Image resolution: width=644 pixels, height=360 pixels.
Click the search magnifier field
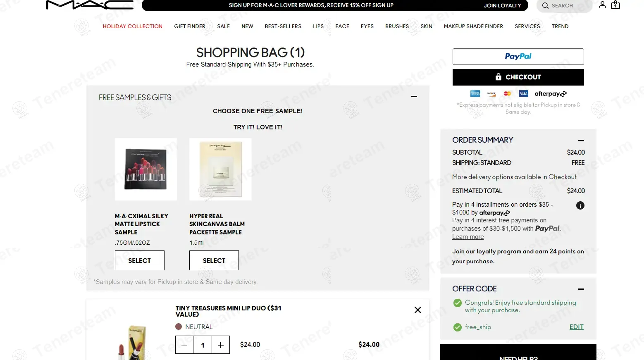(x=564, y=6)
